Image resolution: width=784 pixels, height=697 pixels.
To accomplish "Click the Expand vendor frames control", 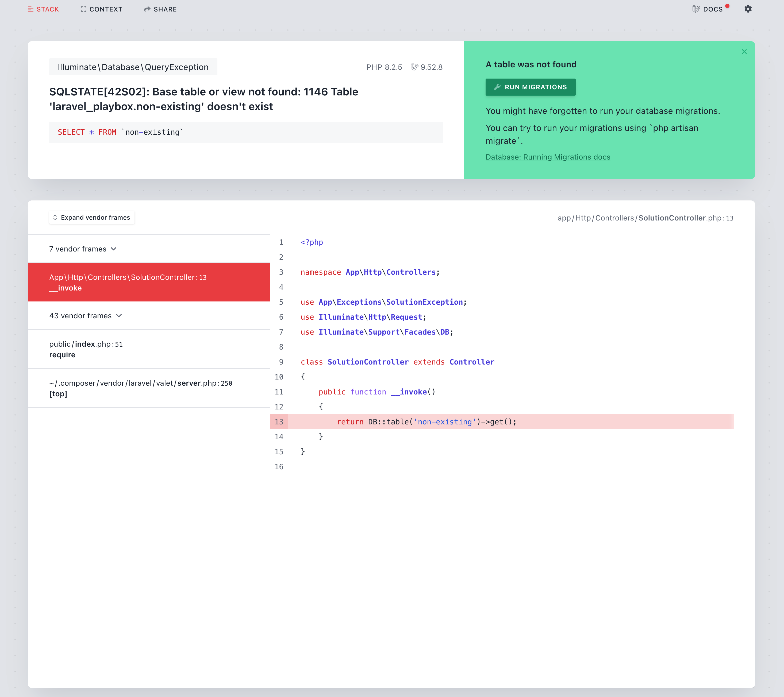I will [91, 217].
